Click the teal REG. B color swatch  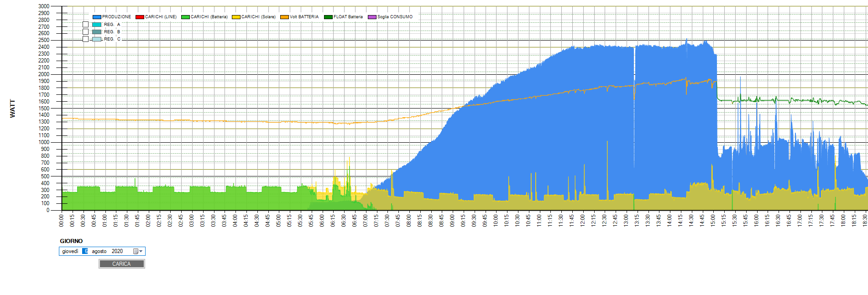point(97,32)
